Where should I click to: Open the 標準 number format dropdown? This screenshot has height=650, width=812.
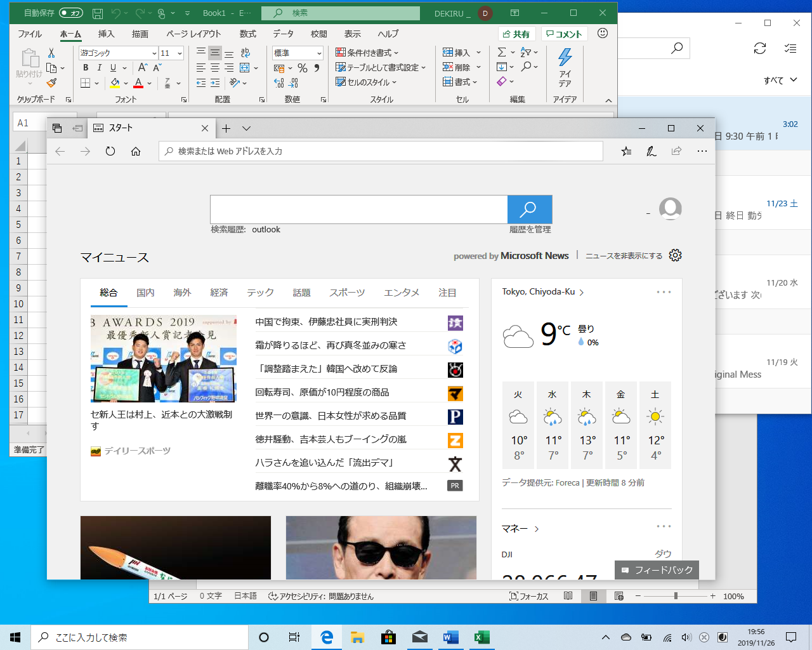(x=319, y=53)
